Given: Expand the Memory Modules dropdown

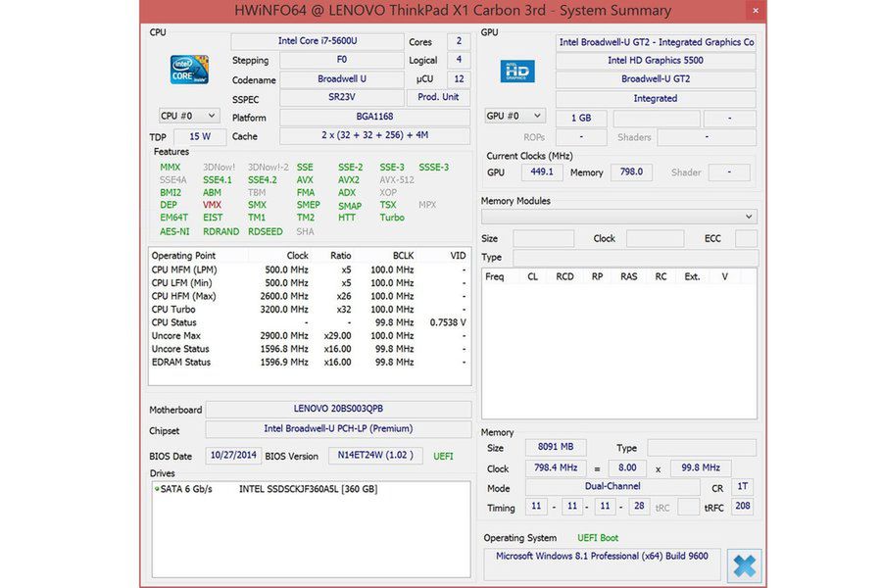Looking at the screenshot, I should pyautogui.click(x=619, y=217).
